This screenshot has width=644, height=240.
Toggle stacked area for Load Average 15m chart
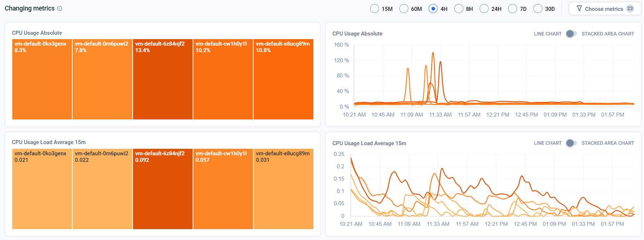coord(571,143)
